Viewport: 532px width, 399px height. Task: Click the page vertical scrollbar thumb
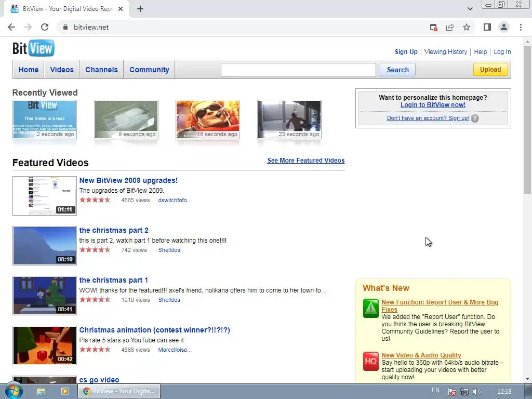click(528, 119)
